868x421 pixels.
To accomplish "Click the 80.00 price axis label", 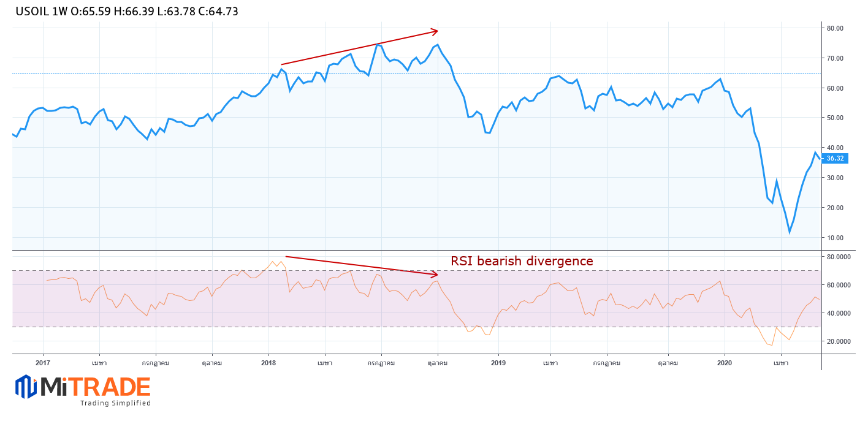I will (835, 28).
